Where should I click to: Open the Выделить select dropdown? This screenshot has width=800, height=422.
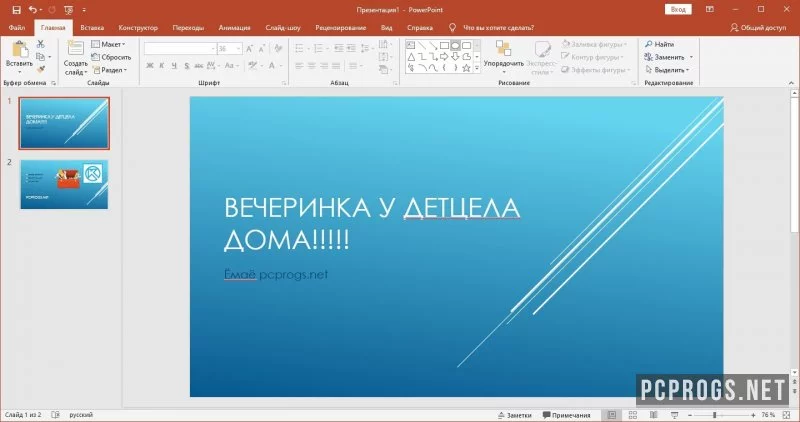(667, 70)
